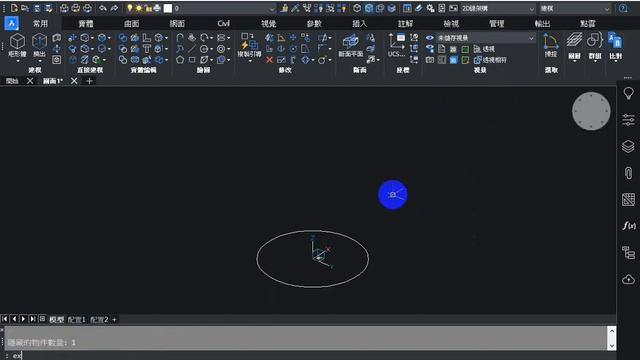The width and height of the screenshot is (640, 360).
Task: Add a new layout with plus button
Action: coord(114,320)
